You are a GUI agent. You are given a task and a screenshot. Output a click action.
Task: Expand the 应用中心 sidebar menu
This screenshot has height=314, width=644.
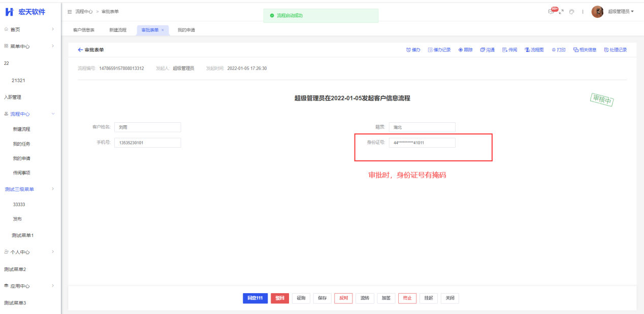[53, 286]
